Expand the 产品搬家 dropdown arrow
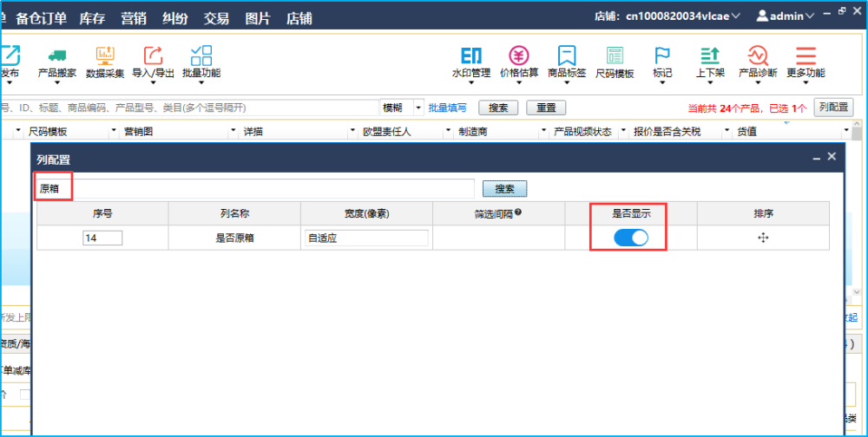 pyautogui.click(x=57, y=83)
